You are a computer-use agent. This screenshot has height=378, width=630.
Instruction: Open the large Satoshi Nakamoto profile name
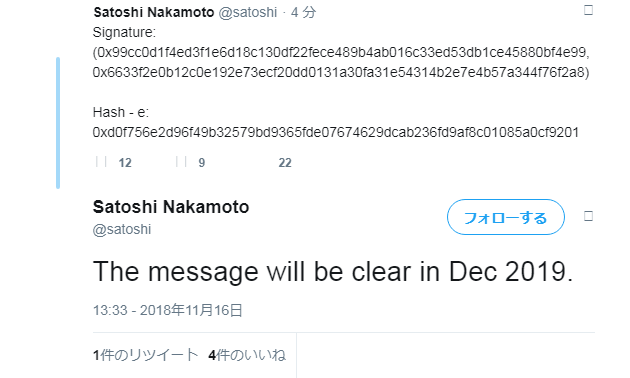171,207
